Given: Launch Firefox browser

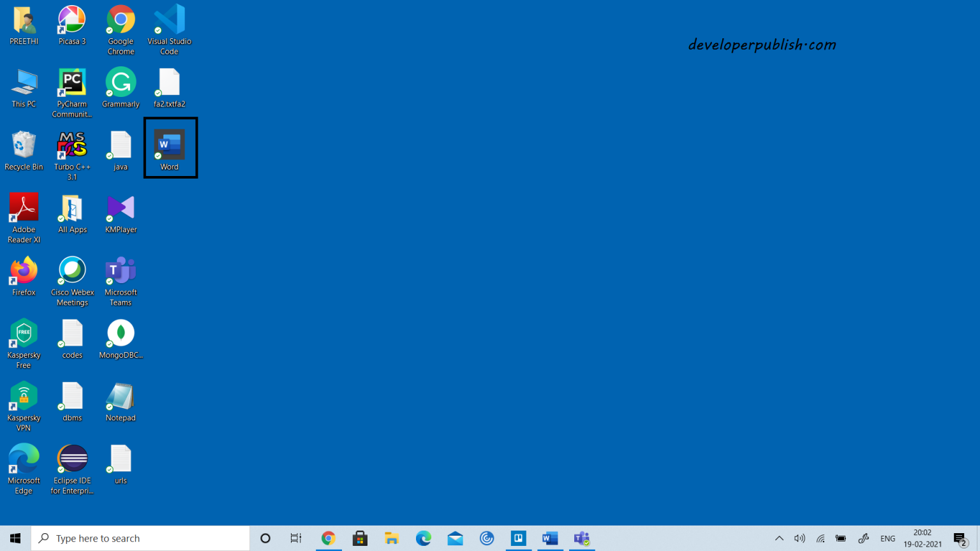Looking at the screenshot, I should coord(24,270).
